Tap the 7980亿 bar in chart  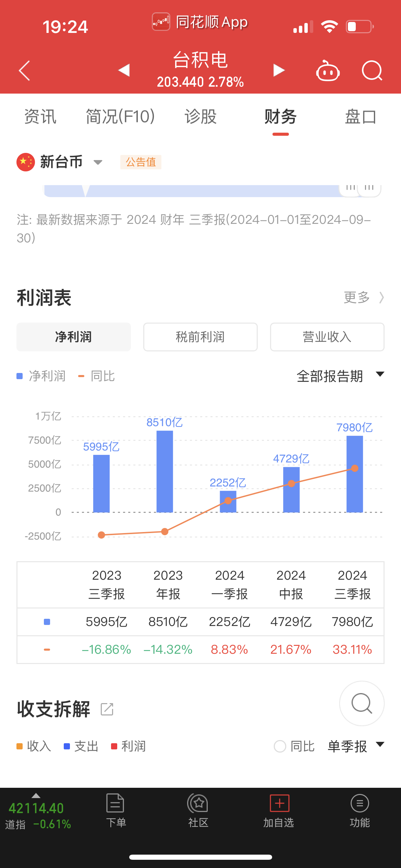355,474
